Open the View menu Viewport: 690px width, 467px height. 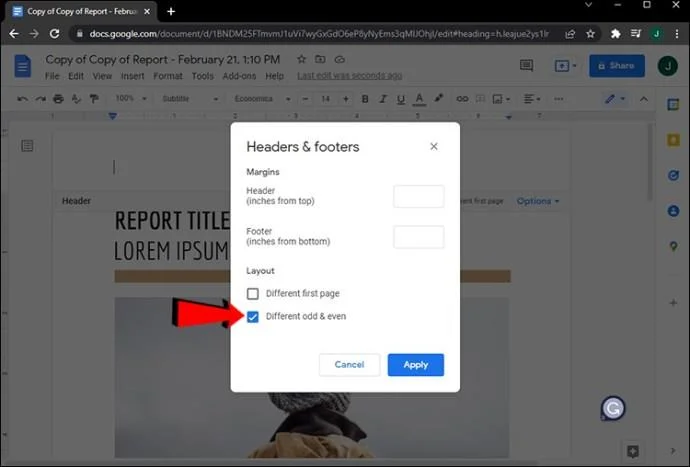coord(102,76)
